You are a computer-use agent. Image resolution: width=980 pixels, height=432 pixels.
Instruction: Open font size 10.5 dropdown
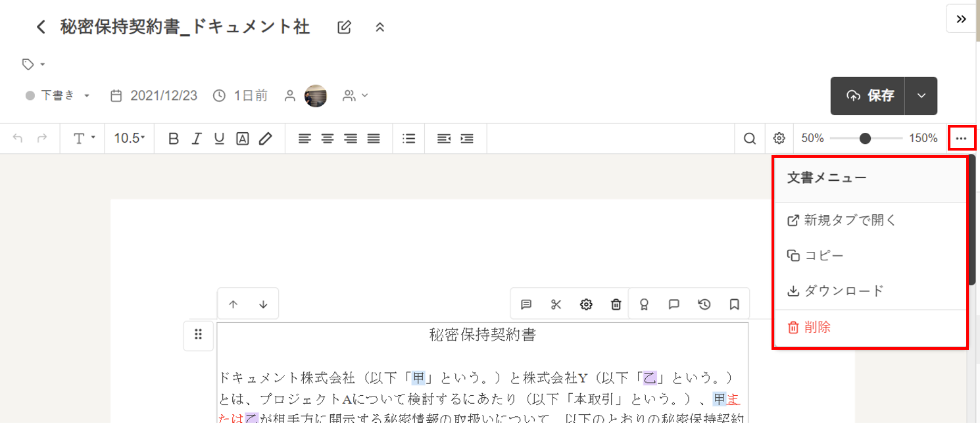pos(130,139)
